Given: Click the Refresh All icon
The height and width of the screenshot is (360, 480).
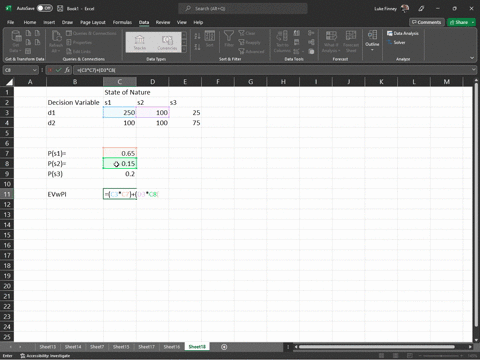Looking at the screenshot, I should (x=56, y=41).
